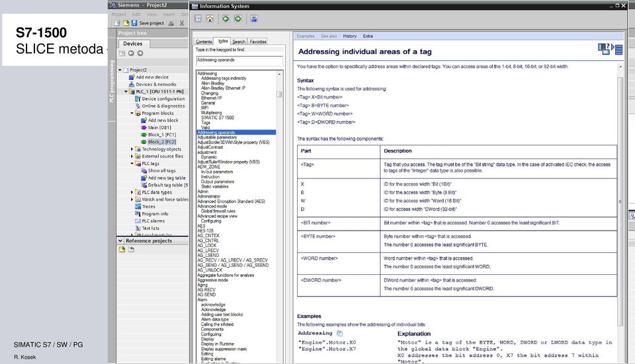635x364 pixels.
Task: Collapse the Reference projects section
Action: [x=120, y=240]
